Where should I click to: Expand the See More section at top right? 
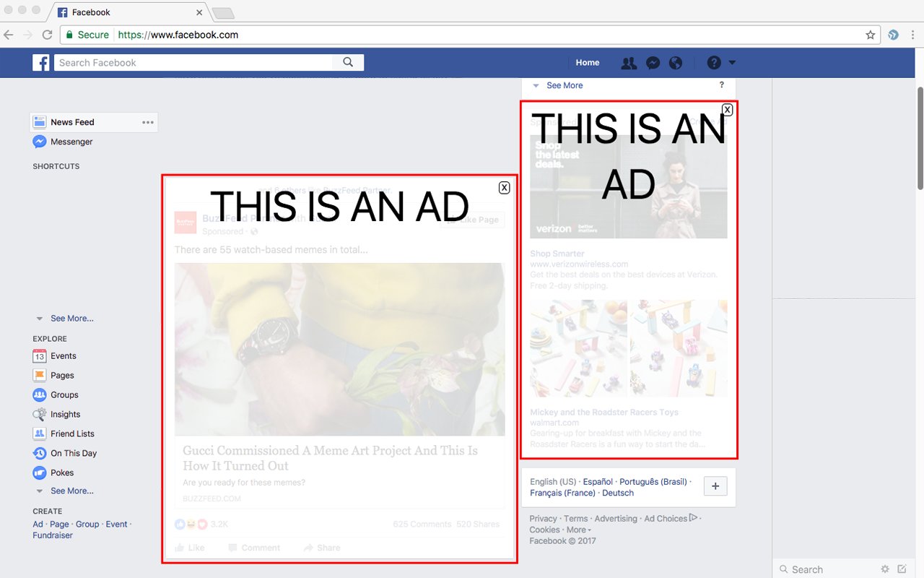click(564, 85)
